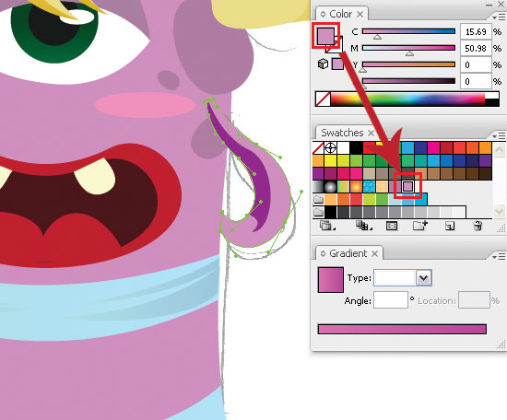This screenshot has height=420, width=507.
Task: Click the Cyan slider track
Action: [x=408, y=31]
